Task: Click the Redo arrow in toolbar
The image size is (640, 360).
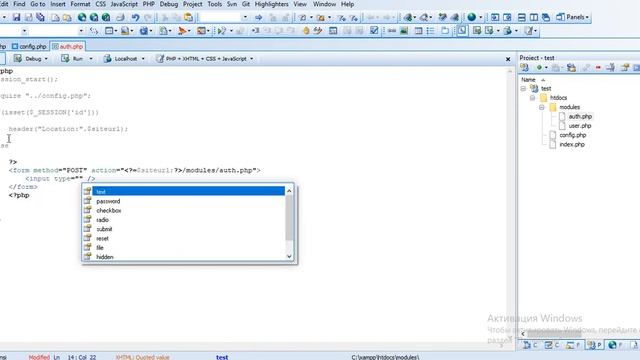Action: click(x=148, y=18)
